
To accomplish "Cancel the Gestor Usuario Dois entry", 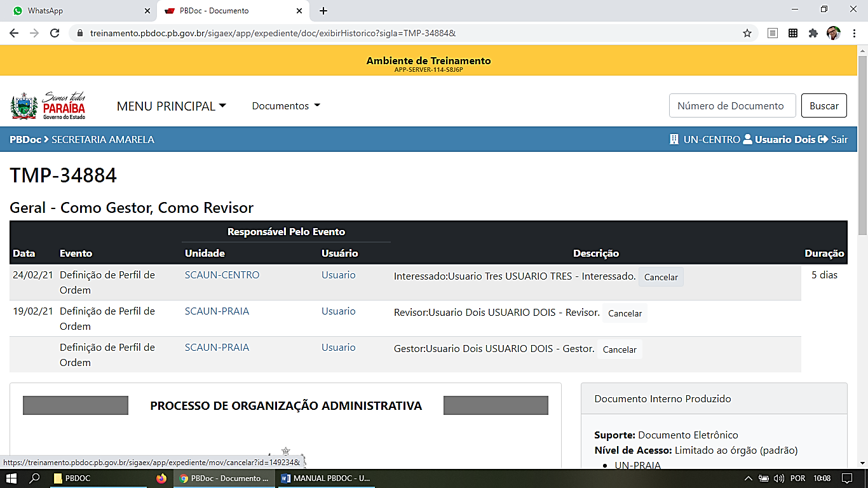I will 619,349.
